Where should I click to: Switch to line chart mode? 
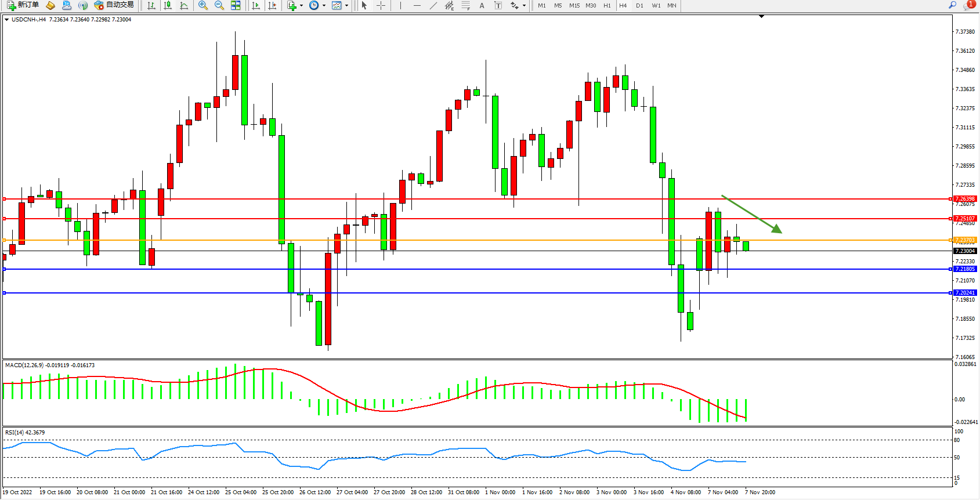coord(184,5)
